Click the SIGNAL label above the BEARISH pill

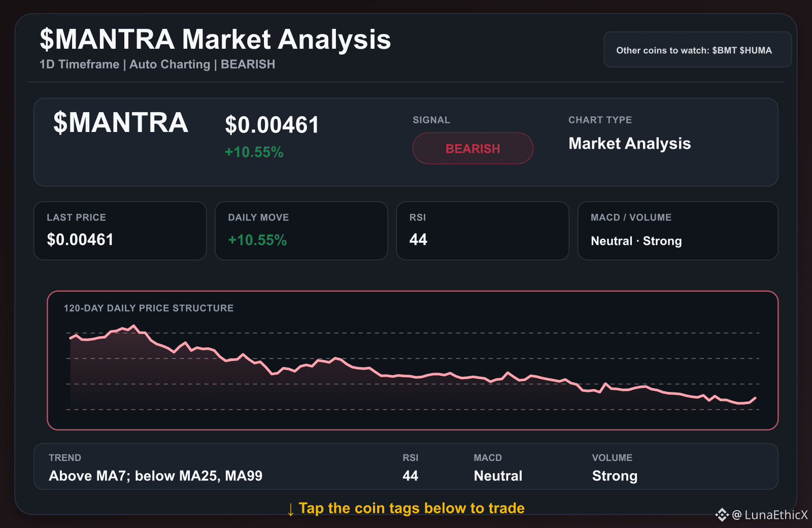(431, 120)
